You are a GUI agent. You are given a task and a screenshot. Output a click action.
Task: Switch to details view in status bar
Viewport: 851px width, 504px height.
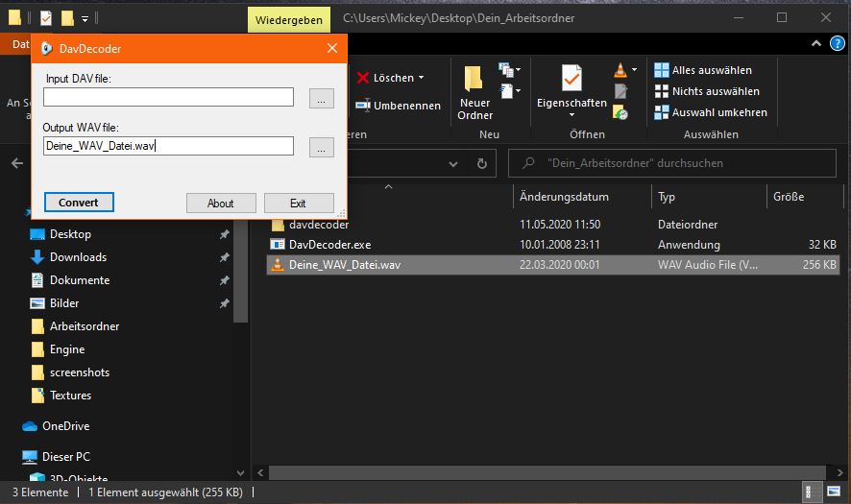pos(815,492)
